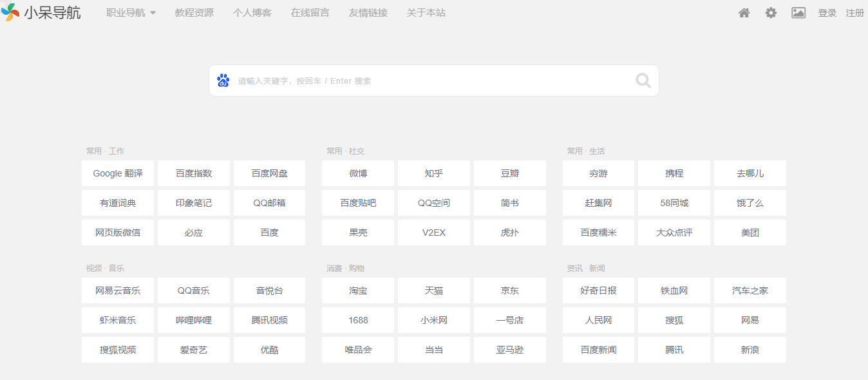Open the 百度网盘 tile
868x380 pixels.
pos(270,173)
